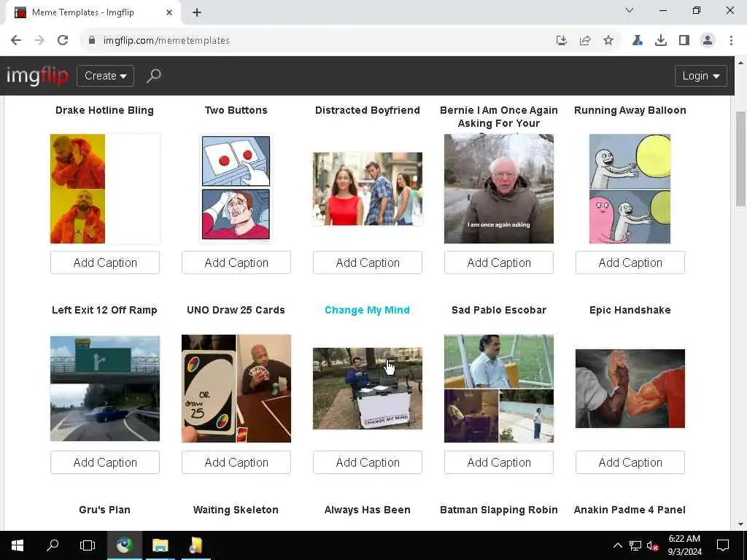Show hidden system tray icons
The image size is (747, 560).
coord(617,545)
